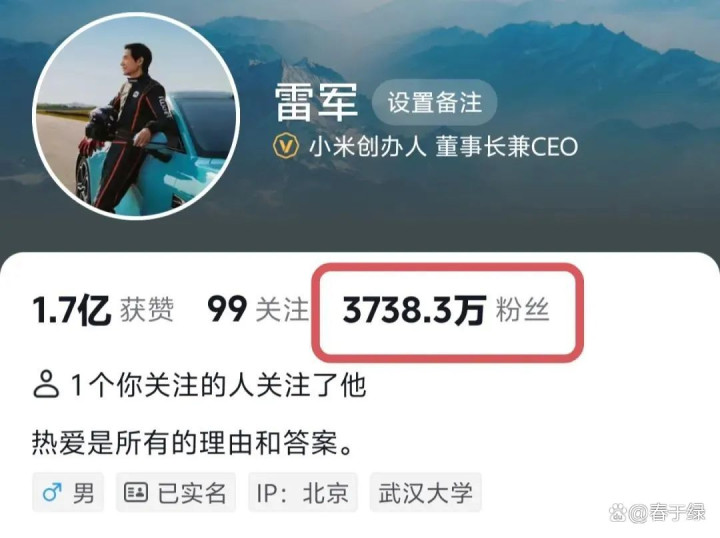This screenshot has width=720, height=538.
Task: Tap the 男 gender tag
Action: 68,493
